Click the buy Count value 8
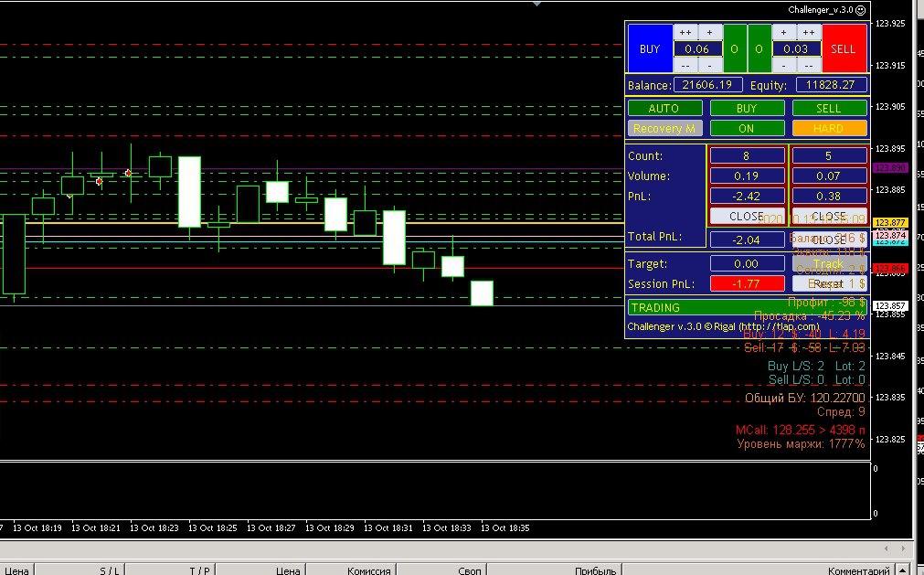 click(x=748, y=156)
